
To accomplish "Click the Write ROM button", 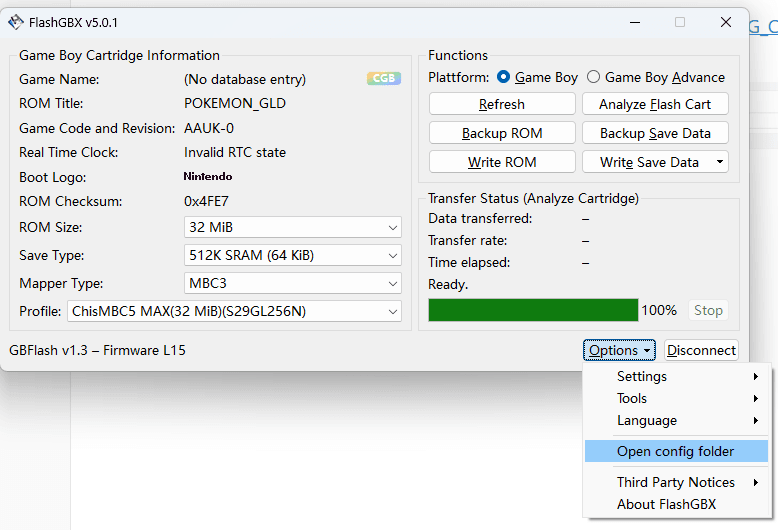I will point(502,162).
